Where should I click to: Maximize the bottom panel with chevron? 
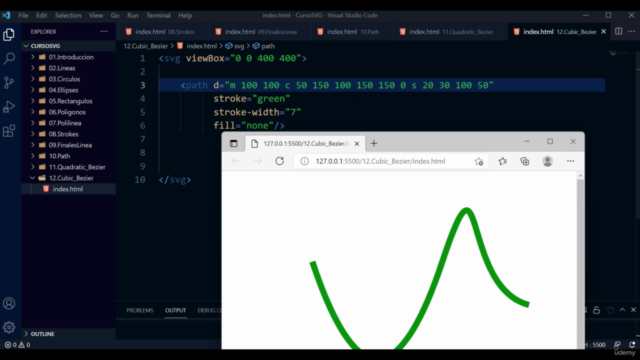(x=622, y=310)
